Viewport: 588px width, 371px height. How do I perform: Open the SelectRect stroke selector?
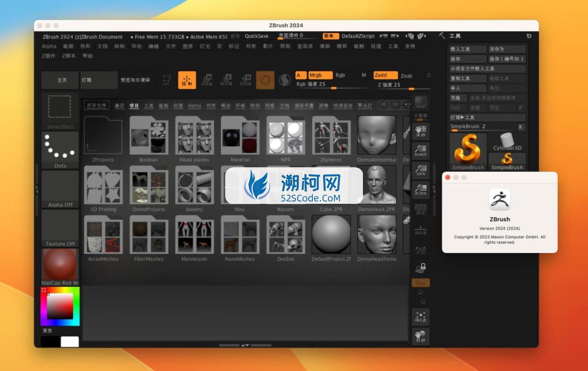tap(60, 111)
